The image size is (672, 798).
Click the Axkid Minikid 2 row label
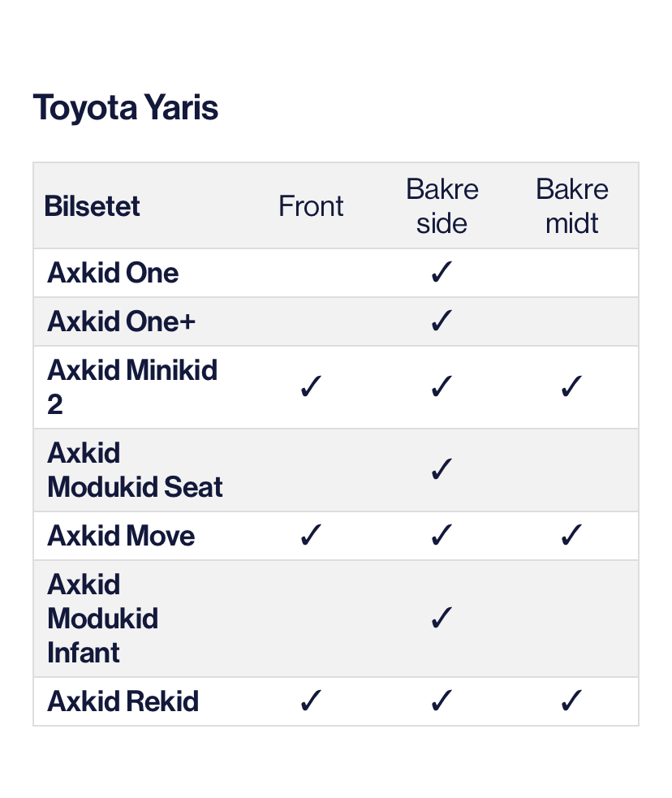(132, 386)
